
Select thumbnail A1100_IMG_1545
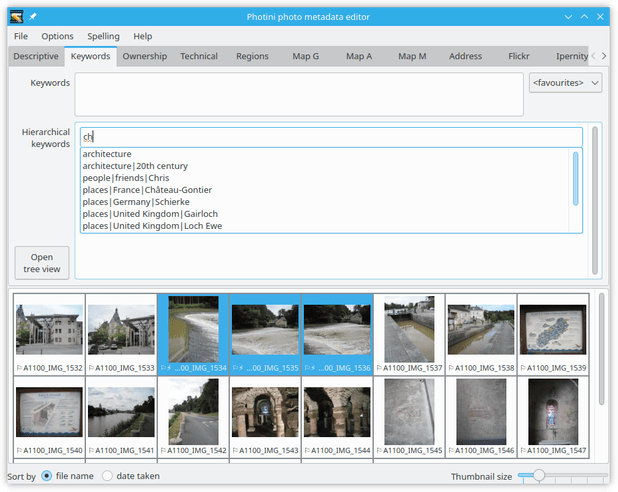(x=409, y=416)
